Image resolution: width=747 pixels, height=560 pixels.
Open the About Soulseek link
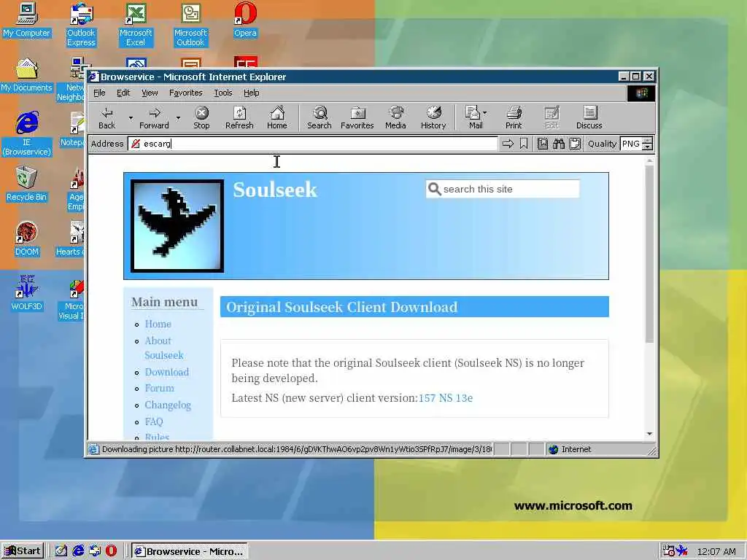click(164, 348)
